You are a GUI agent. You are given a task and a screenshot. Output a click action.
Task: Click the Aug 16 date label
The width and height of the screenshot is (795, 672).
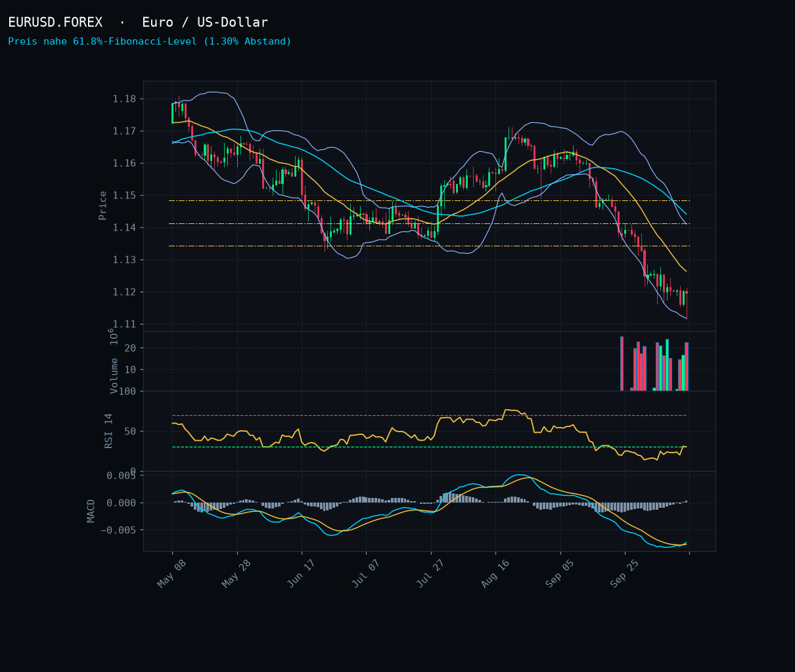point(495,573)
